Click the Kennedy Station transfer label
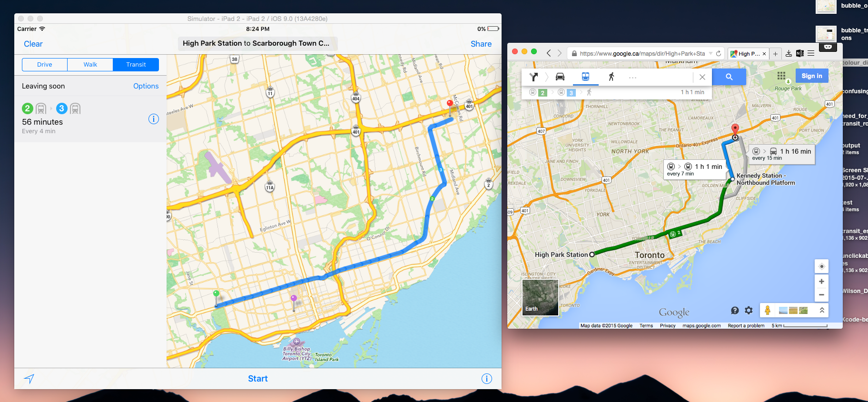 click(766, 179)
